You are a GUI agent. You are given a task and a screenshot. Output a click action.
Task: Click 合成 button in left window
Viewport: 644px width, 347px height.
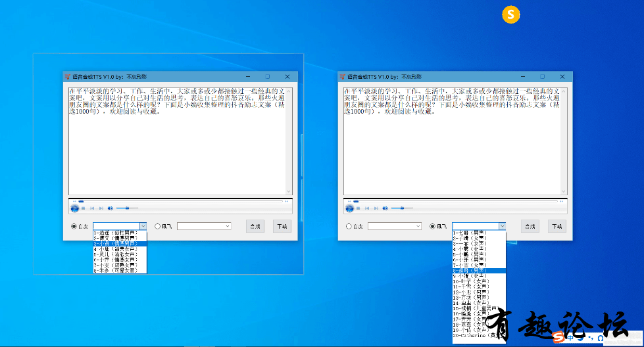(x=255, y=226)
